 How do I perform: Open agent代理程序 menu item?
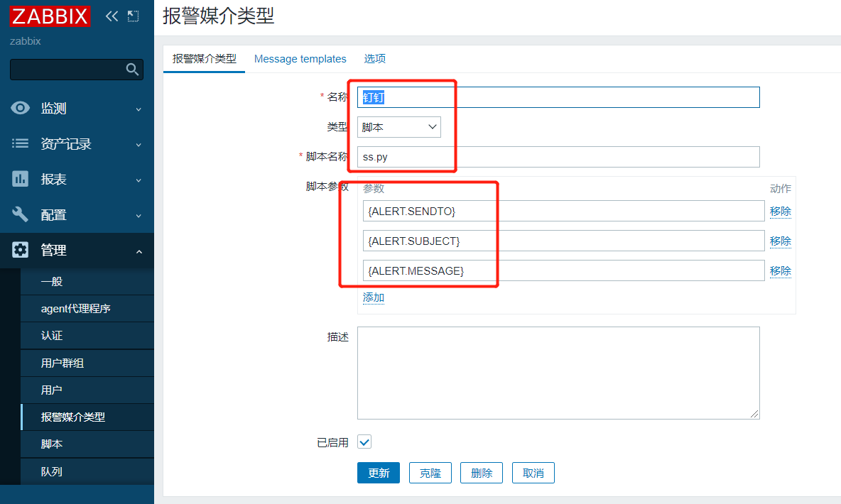click(x=87, y=308)
